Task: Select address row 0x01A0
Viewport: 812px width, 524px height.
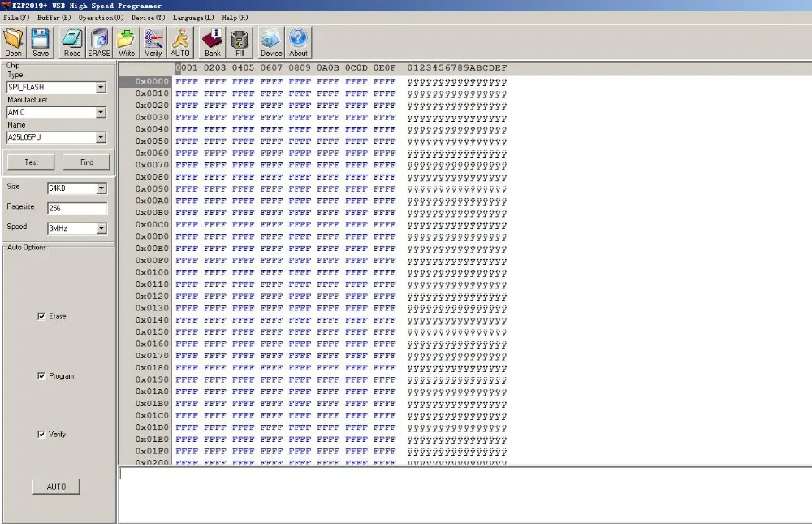Action: tap(152, 392)
